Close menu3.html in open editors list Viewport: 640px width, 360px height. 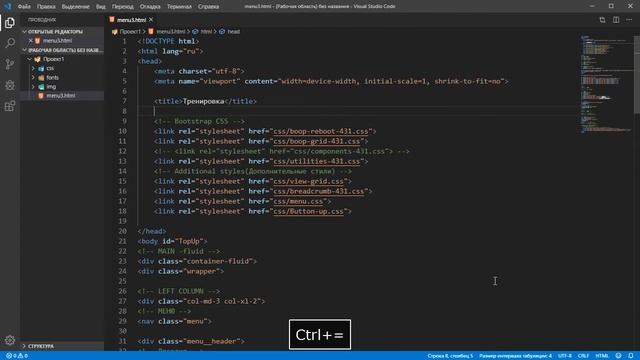(31, 40)
